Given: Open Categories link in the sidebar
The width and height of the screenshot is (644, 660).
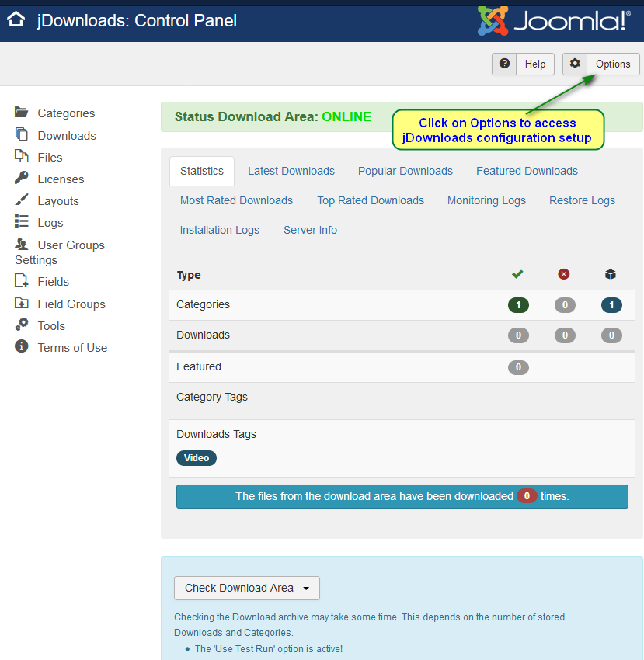Looking at the screenshot, I should pos(66,113).
